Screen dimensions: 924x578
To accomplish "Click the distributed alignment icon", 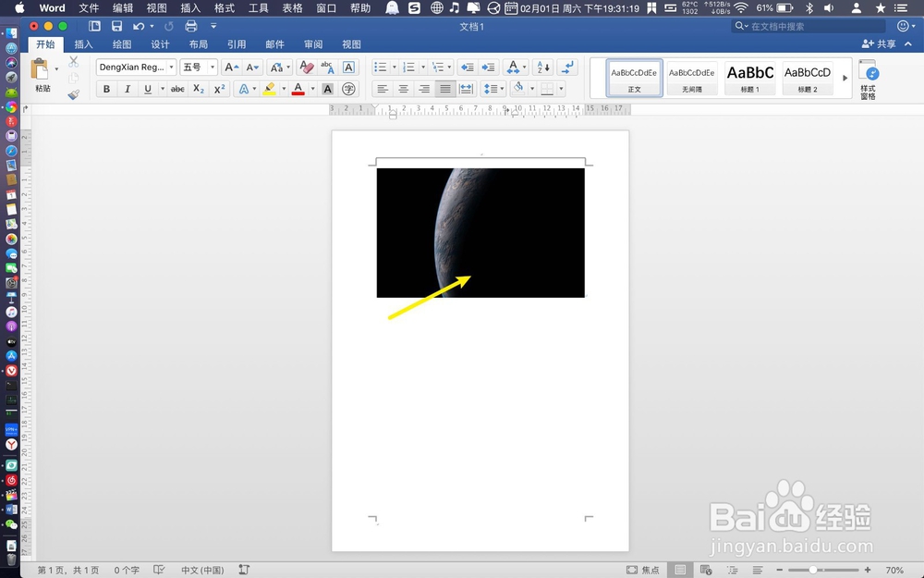I will click(466, 89).
